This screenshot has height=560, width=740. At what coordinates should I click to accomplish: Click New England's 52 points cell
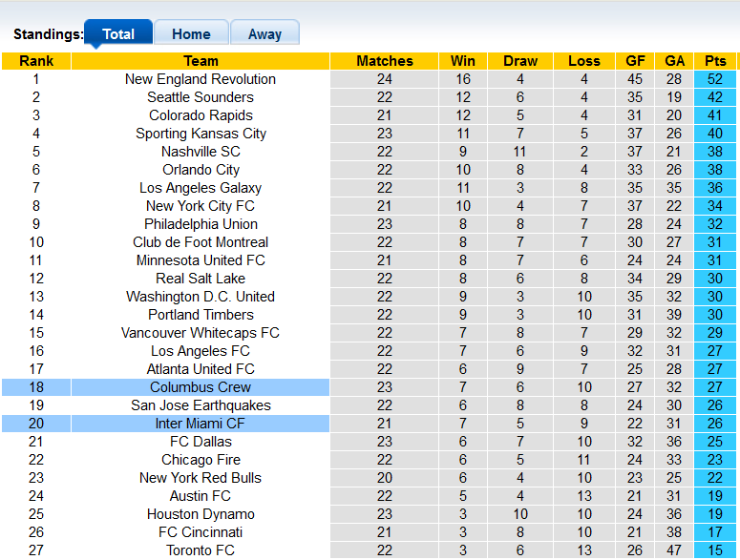[715, 79]
